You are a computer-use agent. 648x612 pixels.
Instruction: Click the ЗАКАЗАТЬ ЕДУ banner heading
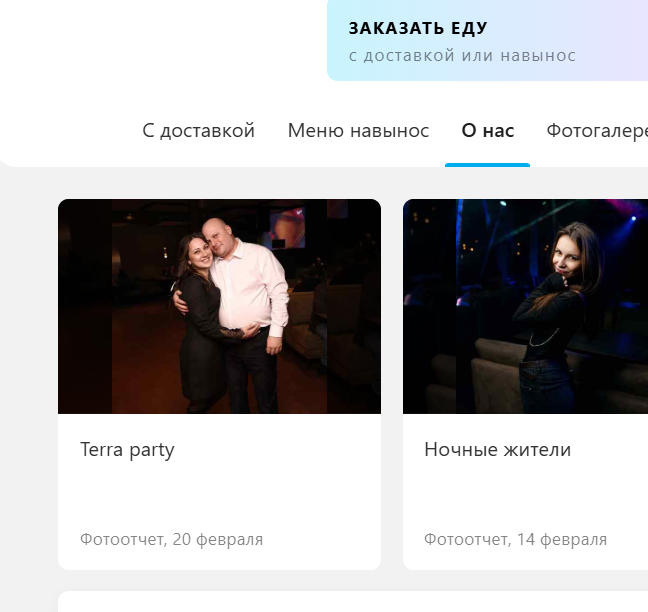point(418,29)
